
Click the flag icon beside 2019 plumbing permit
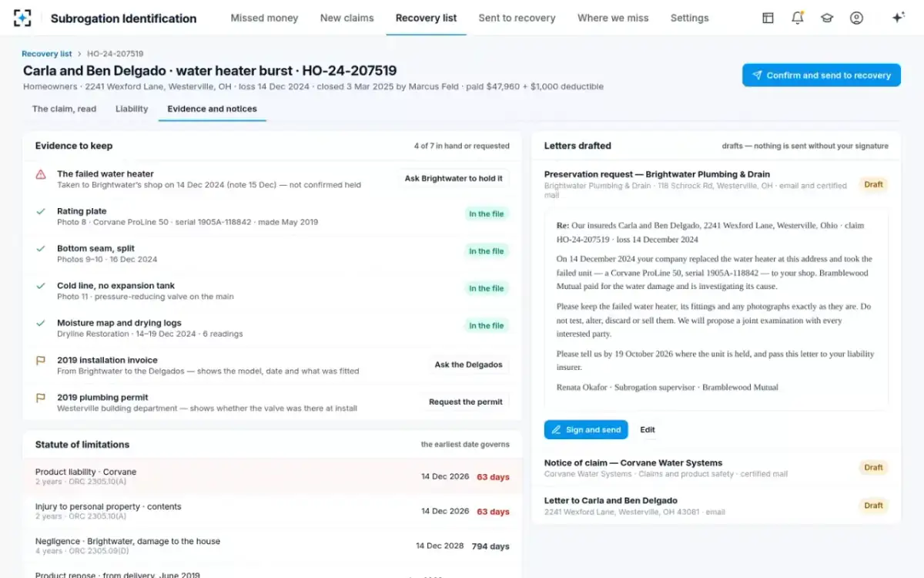click(41, 398)
